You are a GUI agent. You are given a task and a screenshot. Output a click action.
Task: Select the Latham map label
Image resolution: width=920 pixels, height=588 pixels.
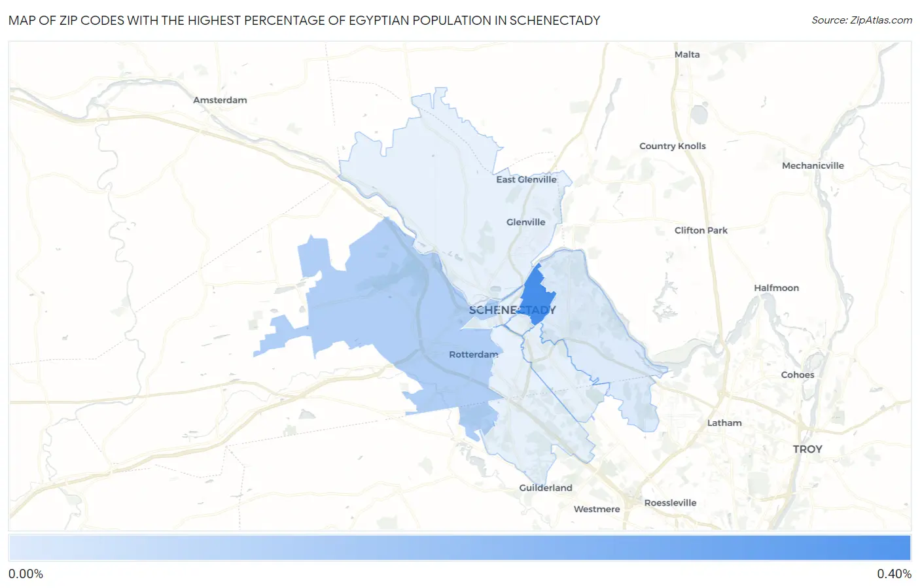pos(724,423)
